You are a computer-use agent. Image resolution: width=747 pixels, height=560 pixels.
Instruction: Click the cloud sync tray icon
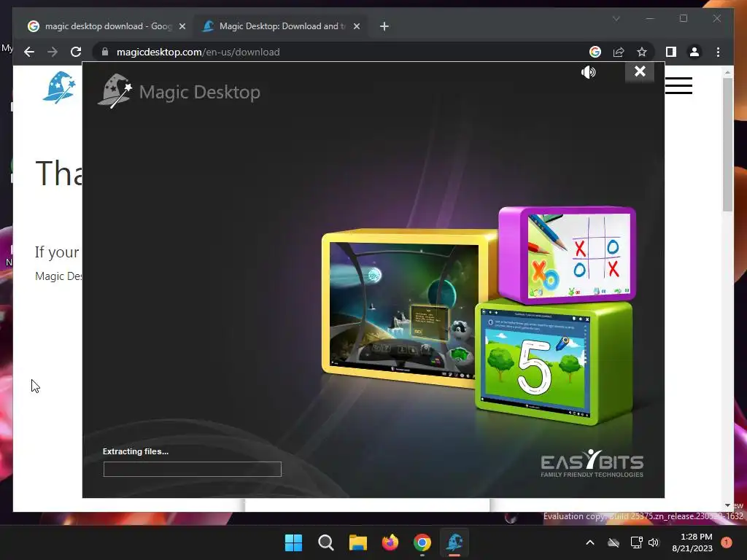[614, 542]
